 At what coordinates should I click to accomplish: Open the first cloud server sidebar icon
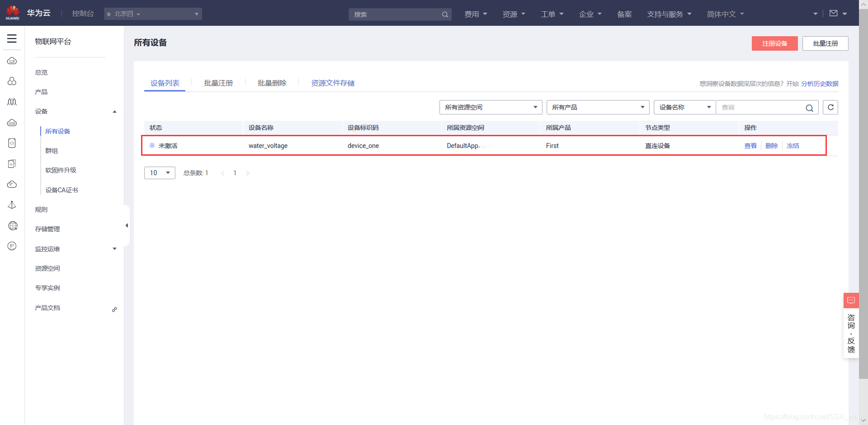(x=12, y=61)
